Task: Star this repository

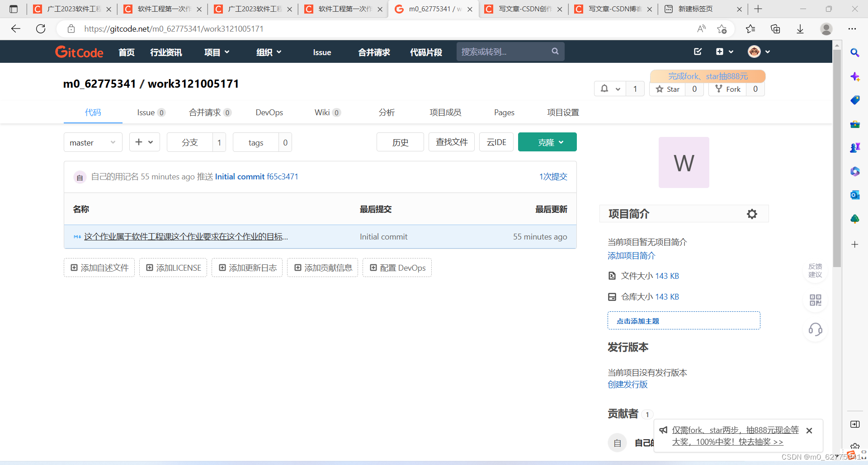Action: pos(668,89)
